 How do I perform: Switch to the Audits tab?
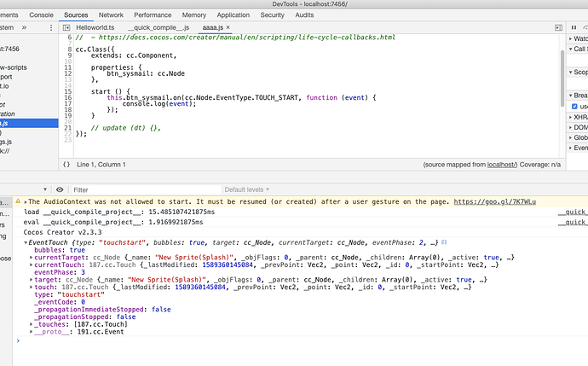pyautogui.click(x=304, y=15)
